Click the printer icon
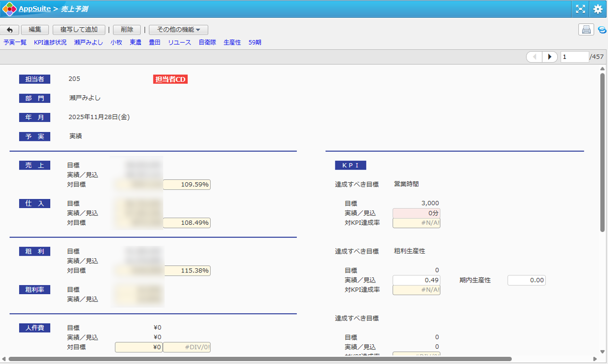This screenshot has height=364, width=608. coord(586,30)
